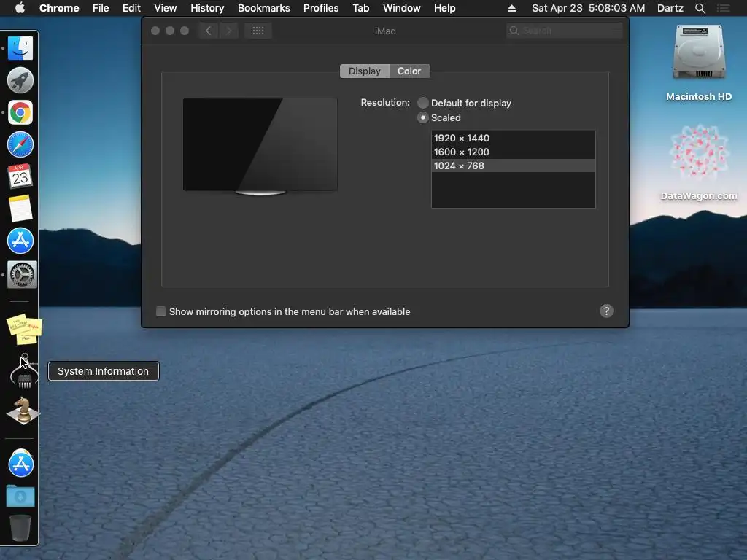The width and height of the screenshot is (747, 560).
Task: Open the View menu
Action: 166,8
